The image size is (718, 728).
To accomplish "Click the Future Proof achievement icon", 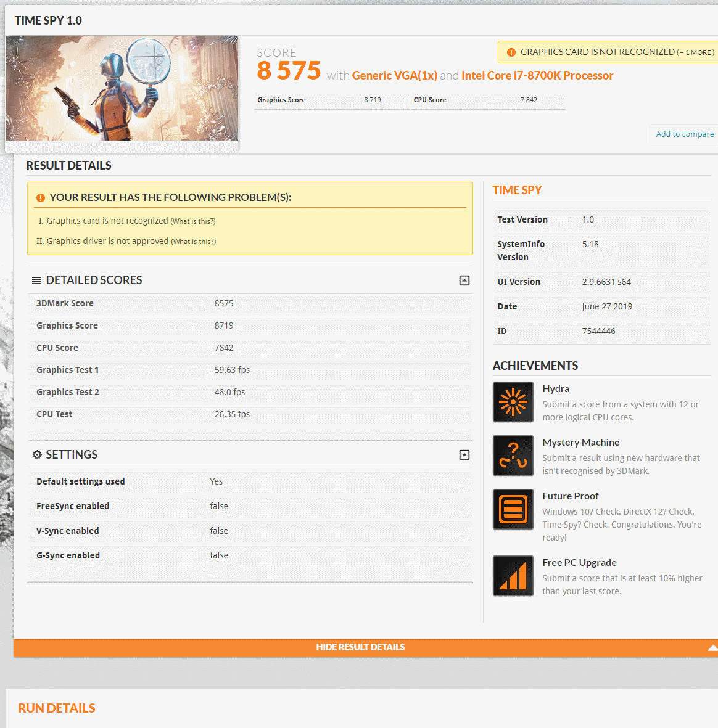I will click(x=513, y=509).
